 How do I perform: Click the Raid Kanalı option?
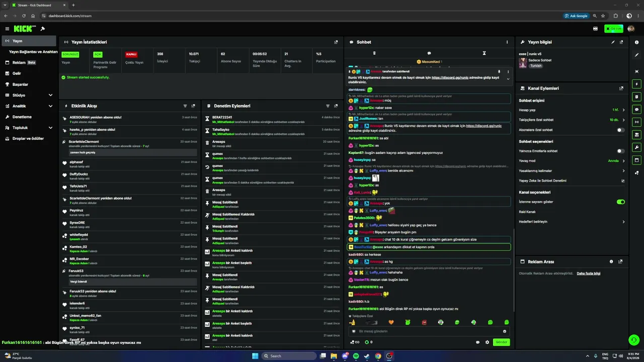click(x=527, y=212)
